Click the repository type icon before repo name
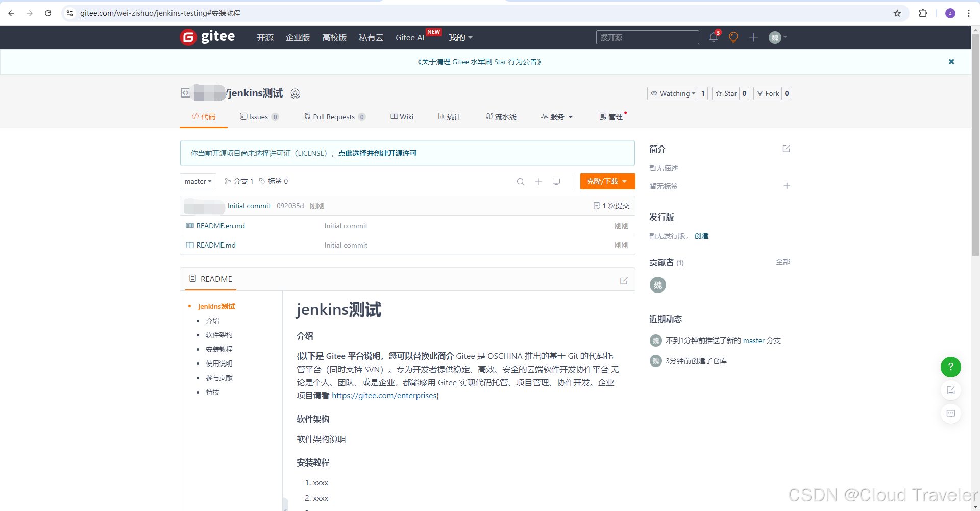Screen dimensions: 980x511 point(185,93)
